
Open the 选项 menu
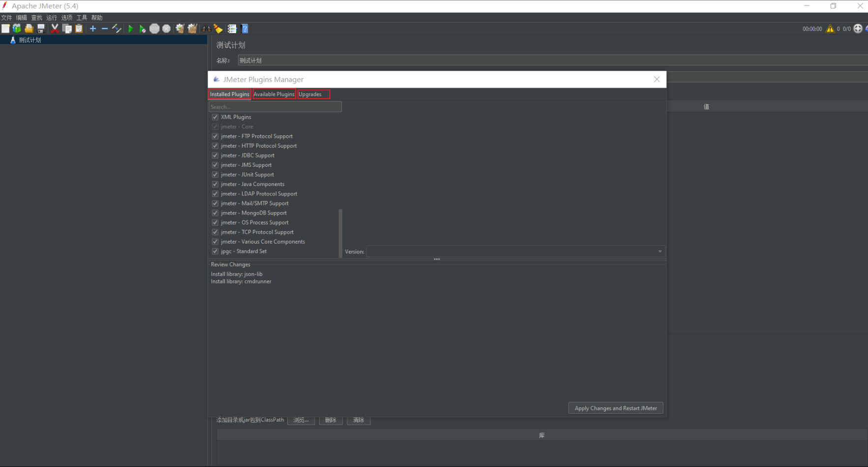67,18
